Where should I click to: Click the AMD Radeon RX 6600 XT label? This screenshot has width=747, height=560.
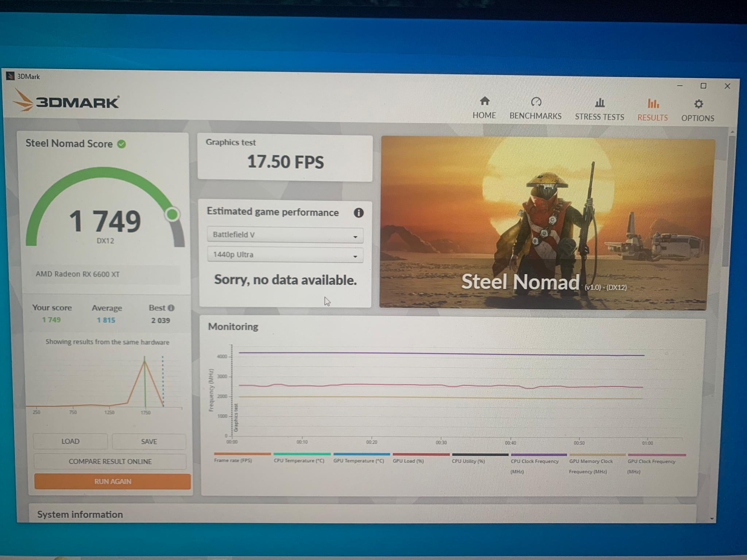coord(77,274)
